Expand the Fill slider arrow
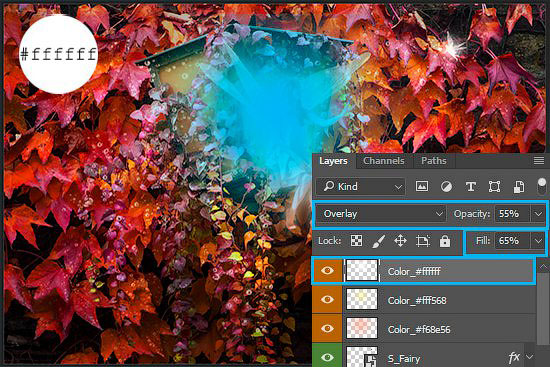This screenshot has width=550, height=367. click(538, 241)
